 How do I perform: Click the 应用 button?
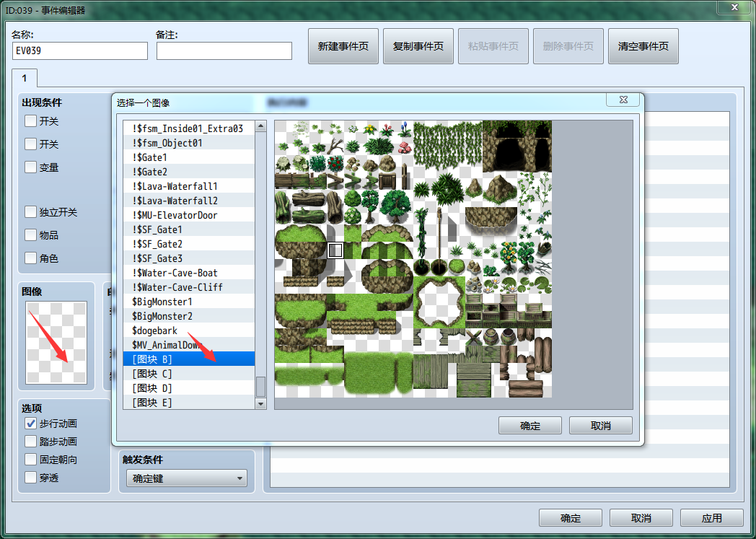pyautogui.click(x=712, y=518)
